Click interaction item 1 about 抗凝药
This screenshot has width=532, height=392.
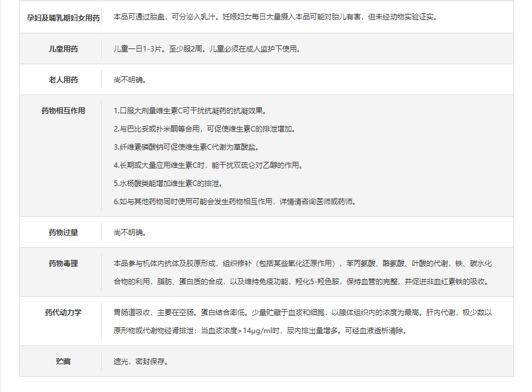tap(190, 111)
